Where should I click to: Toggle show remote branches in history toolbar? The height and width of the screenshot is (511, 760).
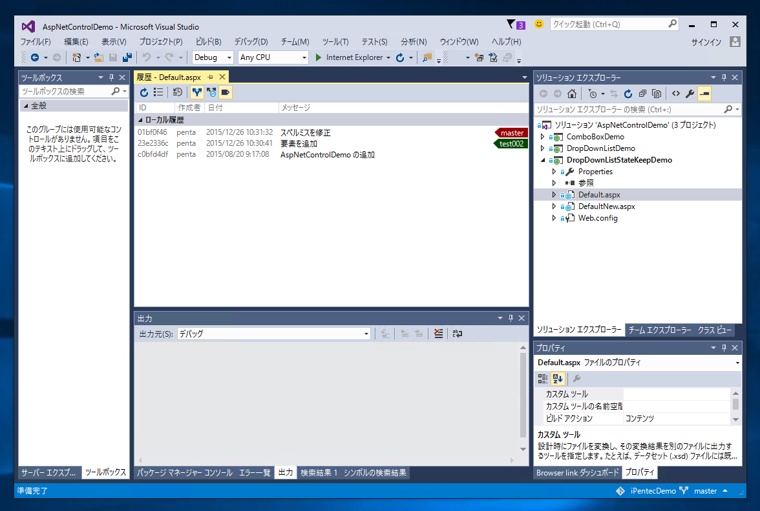pyautogui.click(x=212, y=92)
